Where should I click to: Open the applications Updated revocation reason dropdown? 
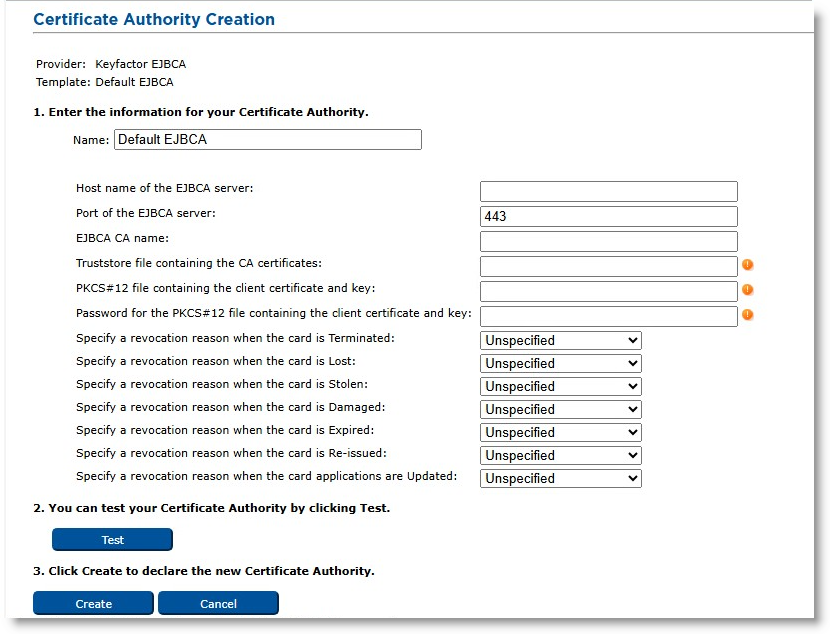pos(561,478)
